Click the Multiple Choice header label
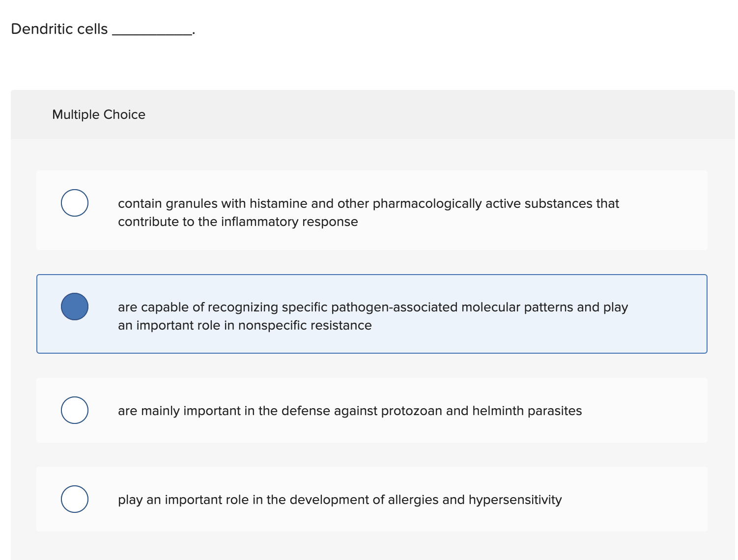The height and width of the screenshot is (560, 738). click(x=99, y=114)
